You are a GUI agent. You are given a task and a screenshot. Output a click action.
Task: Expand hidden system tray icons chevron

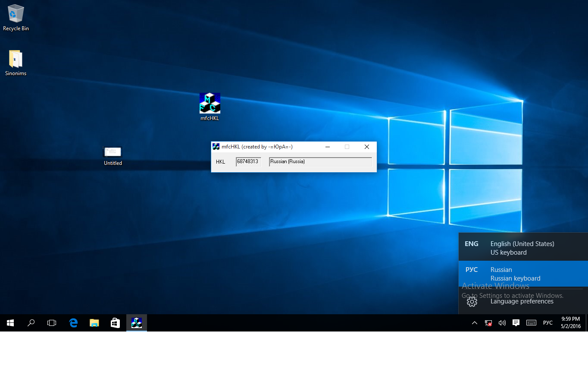coord(475,323)
